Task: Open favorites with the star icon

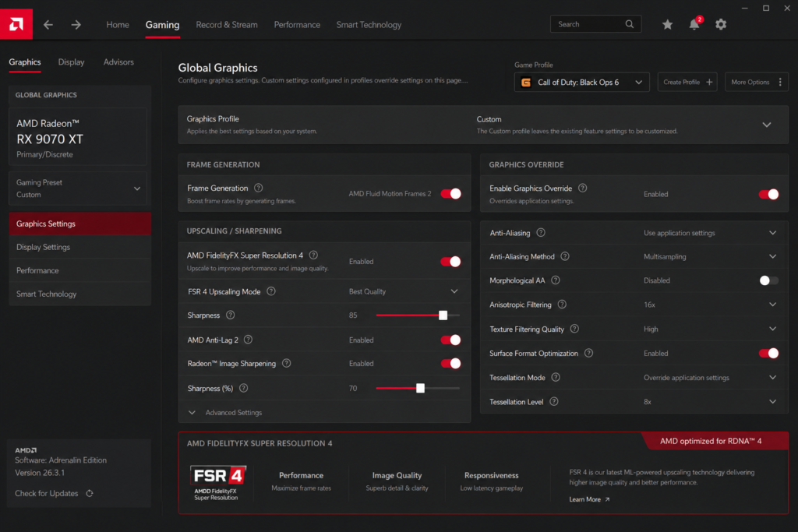Action: tap(667, 24)
